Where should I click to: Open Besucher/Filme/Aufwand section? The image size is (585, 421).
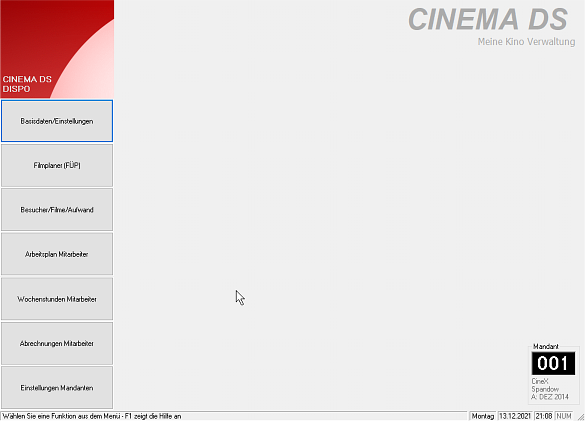57,209
